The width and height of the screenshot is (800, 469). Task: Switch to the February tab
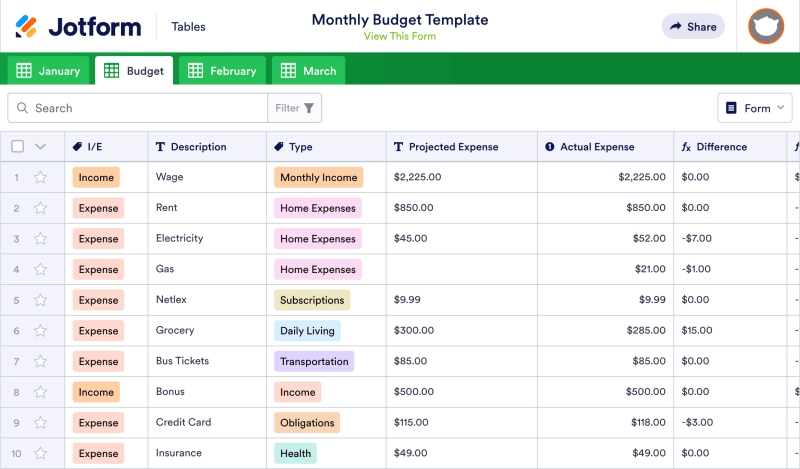pos(222,71)
